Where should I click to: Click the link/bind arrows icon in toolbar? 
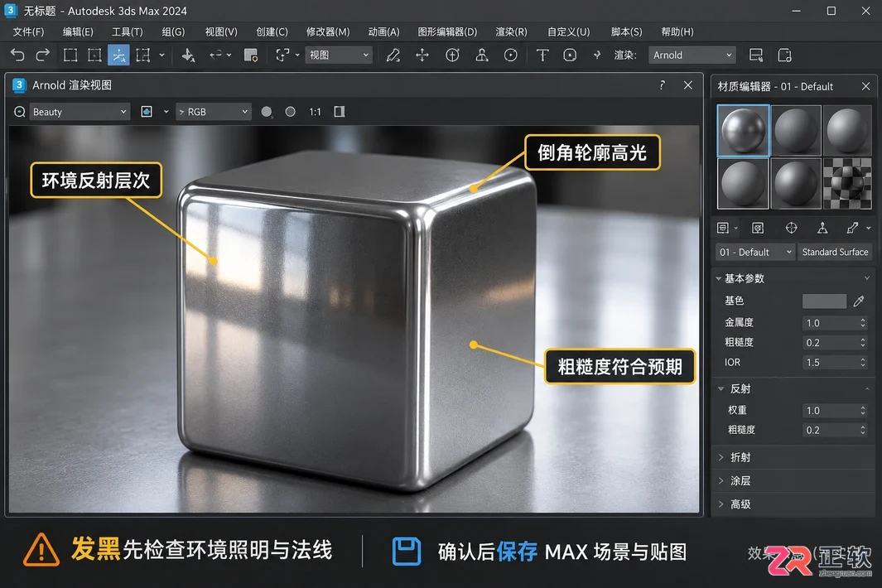[215, 55]
